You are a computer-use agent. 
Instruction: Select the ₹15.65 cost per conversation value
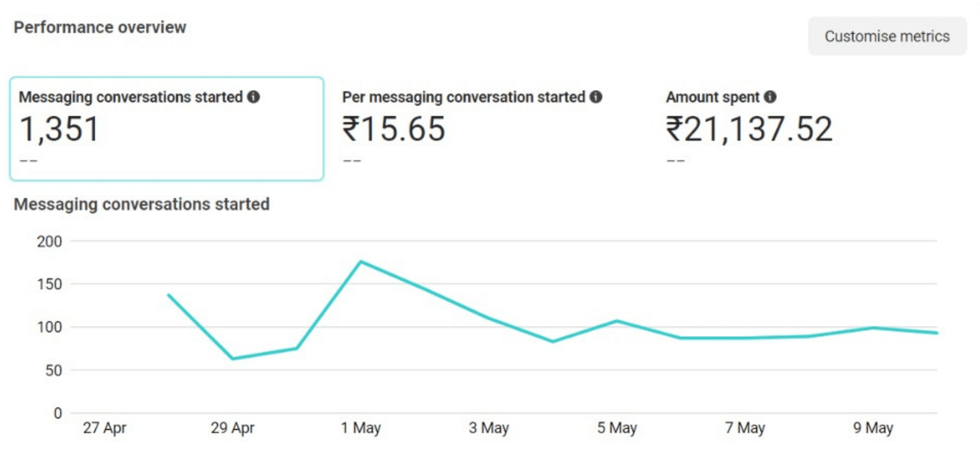point(394,129)
